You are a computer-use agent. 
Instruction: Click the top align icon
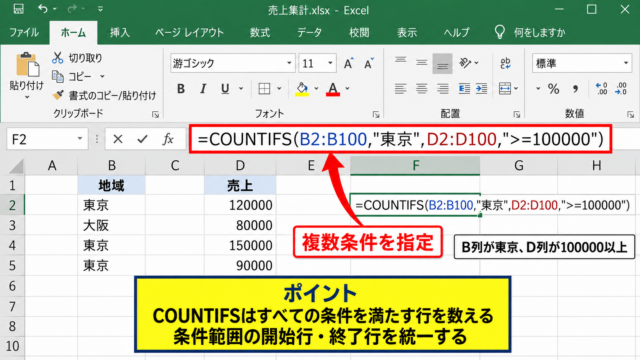click(400, 62)
